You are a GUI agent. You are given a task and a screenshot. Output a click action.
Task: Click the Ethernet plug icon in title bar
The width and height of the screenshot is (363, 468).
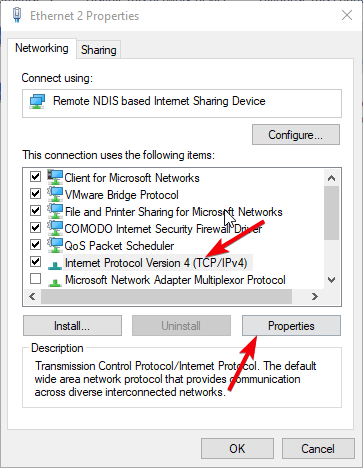tap(17, 15)
